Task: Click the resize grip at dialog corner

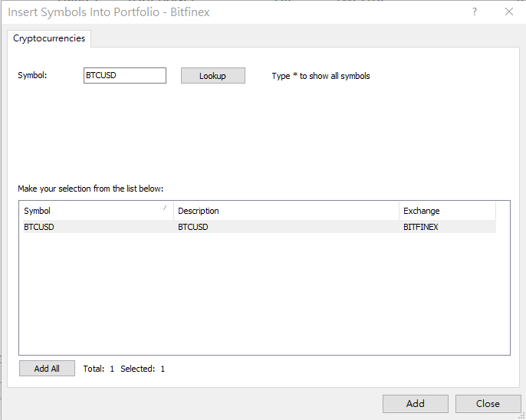Action: click(521, 415)
